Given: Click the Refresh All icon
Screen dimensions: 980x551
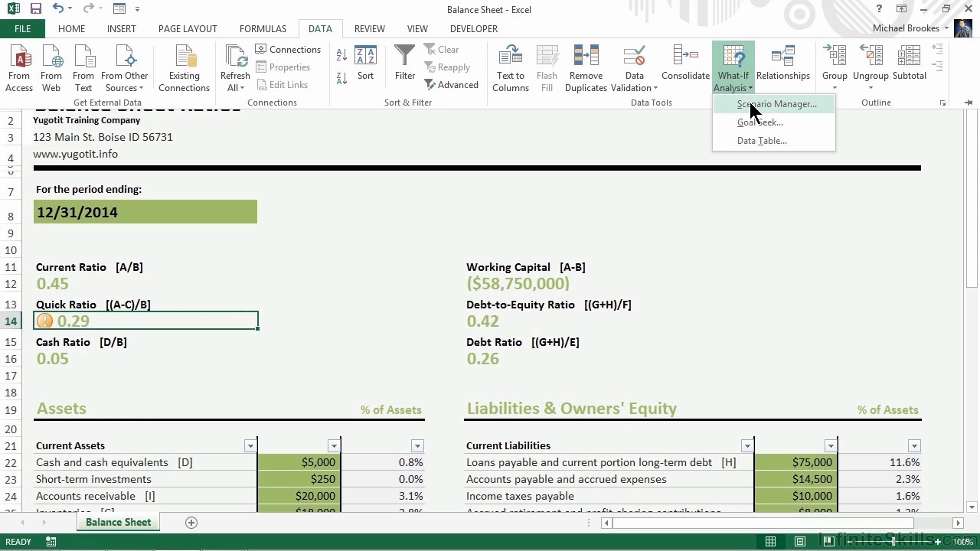Looking at the screenshot, I should pyautogui.click(x=235, y=69).
